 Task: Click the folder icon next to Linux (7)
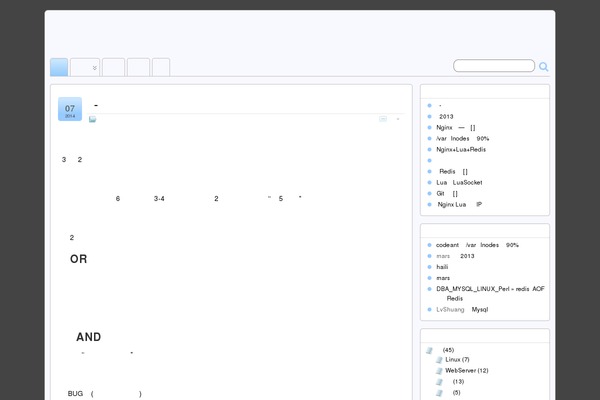tap(439, 360)
